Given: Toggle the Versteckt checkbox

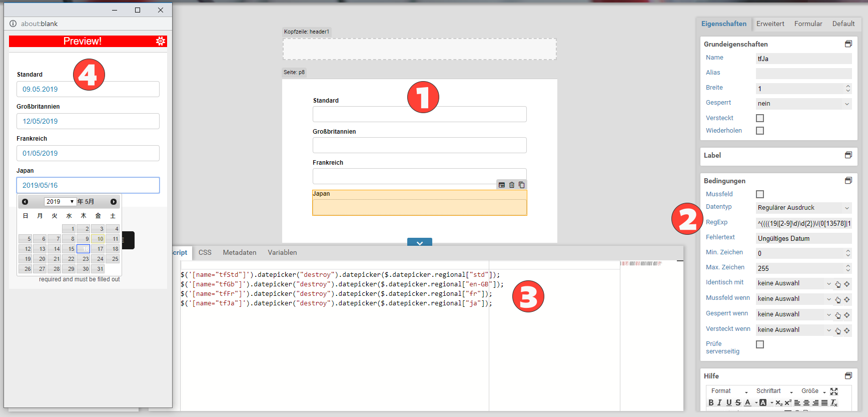Looking at the screenshot, I should 760,118.
